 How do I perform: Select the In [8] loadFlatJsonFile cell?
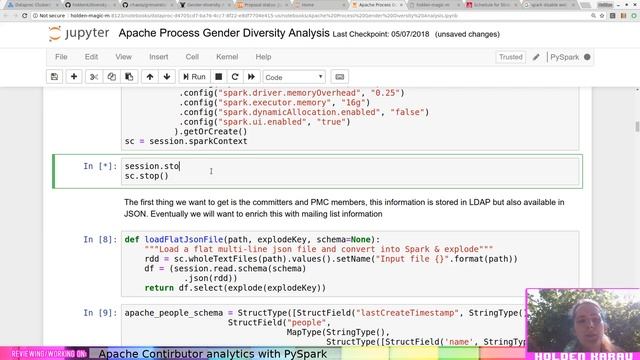pyautogui.click(x=350, y=264)
